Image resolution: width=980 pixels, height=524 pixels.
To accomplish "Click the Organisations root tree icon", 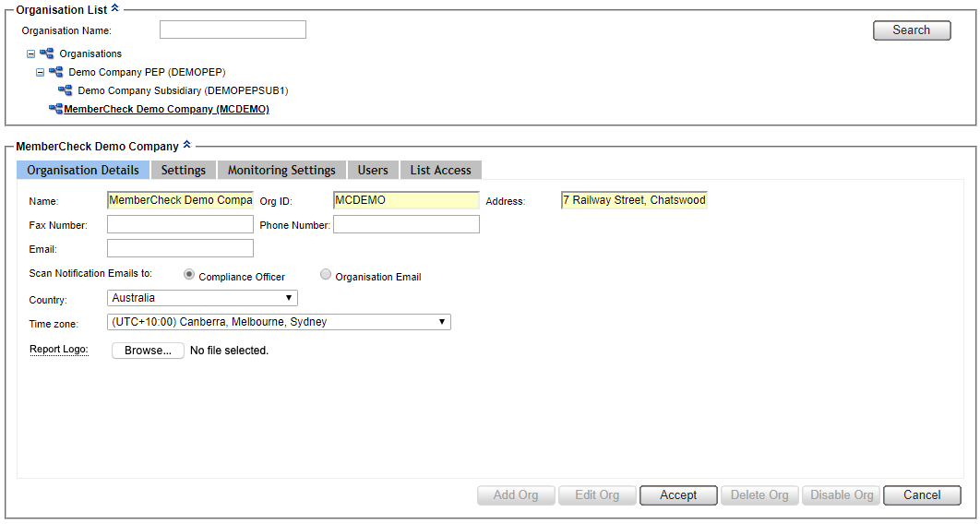I will pyautogui.click(x=47, y=54).
